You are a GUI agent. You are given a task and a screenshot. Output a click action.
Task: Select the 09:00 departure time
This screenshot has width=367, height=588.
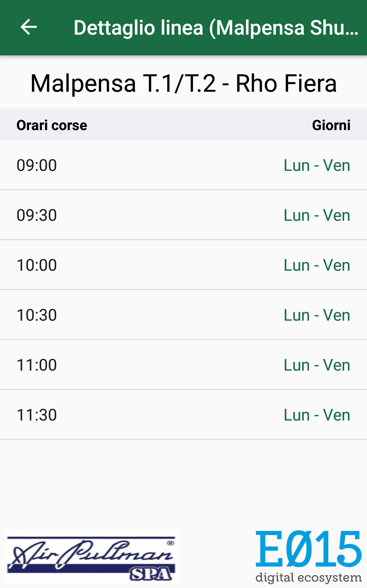37,165
